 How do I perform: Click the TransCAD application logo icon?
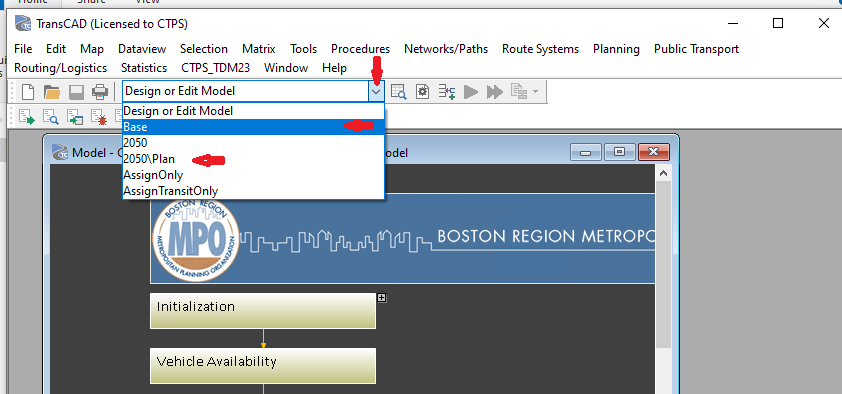point(23,24)
